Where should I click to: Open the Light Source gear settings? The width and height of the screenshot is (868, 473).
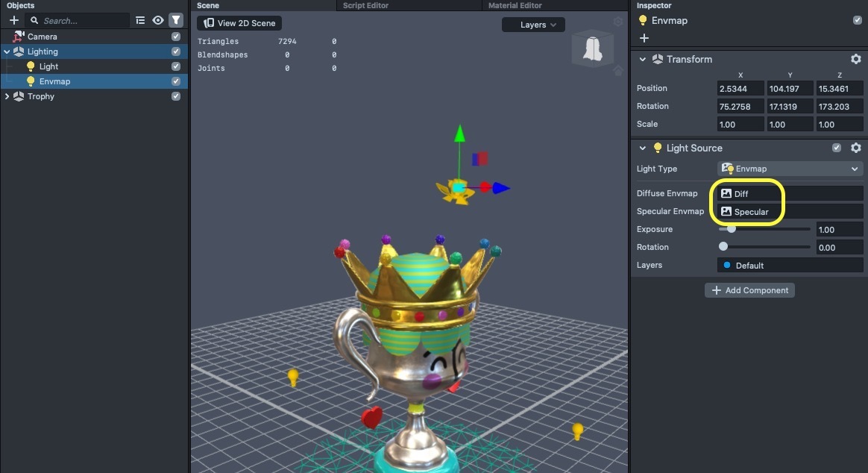[x=856, y=148]
